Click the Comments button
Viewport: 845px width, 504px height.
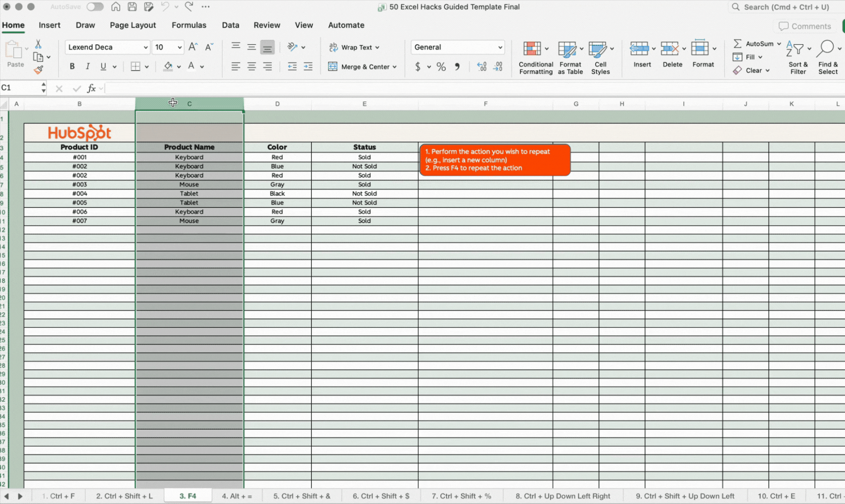(805, 26)
